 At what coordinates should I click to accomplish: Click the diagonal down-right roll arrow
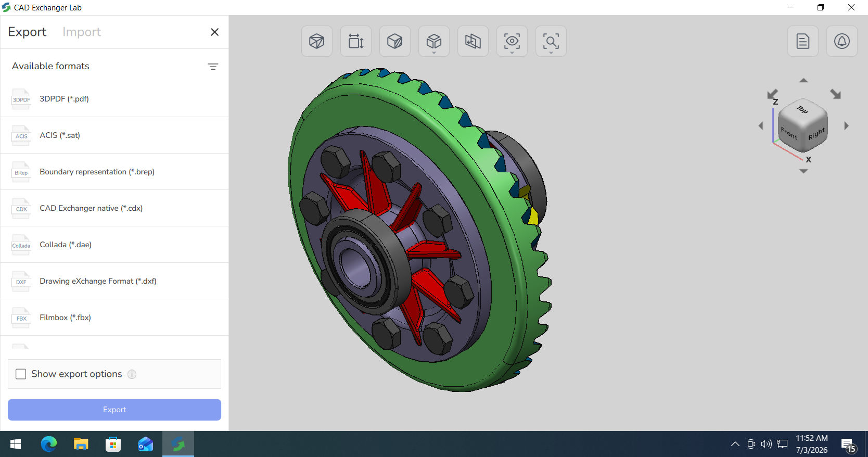(836, 94)
